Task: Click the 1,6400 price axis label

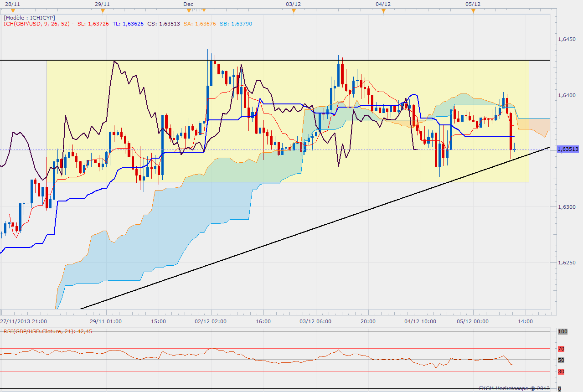Action: point(567,95)
